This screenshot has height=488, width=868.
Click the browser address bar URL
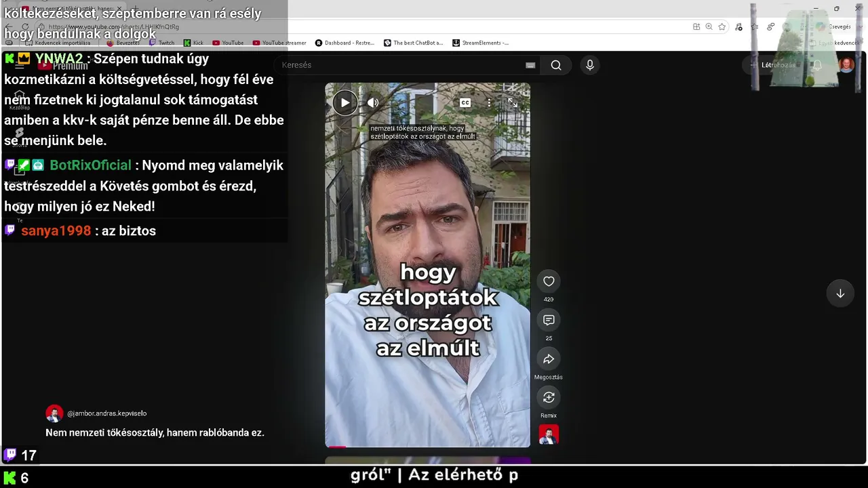point(114,27)
